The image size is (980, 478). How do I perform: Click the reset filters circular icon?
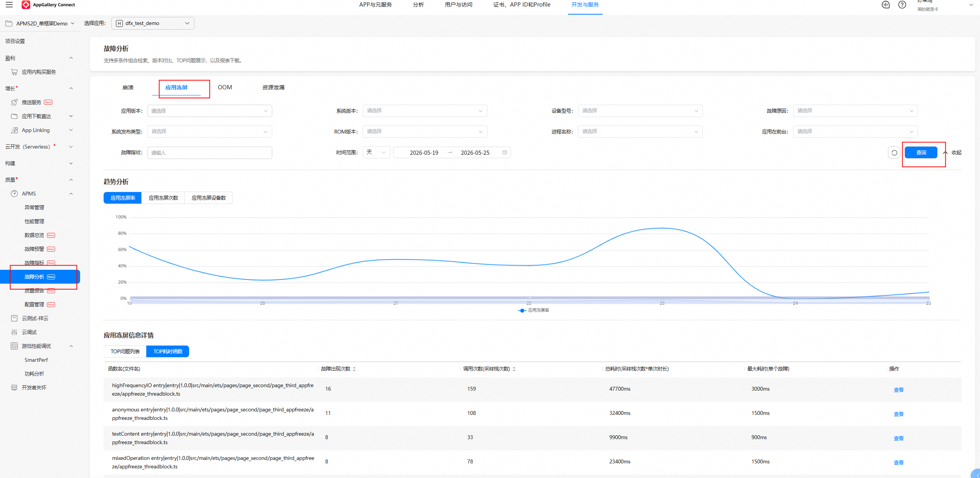(894, 152)
